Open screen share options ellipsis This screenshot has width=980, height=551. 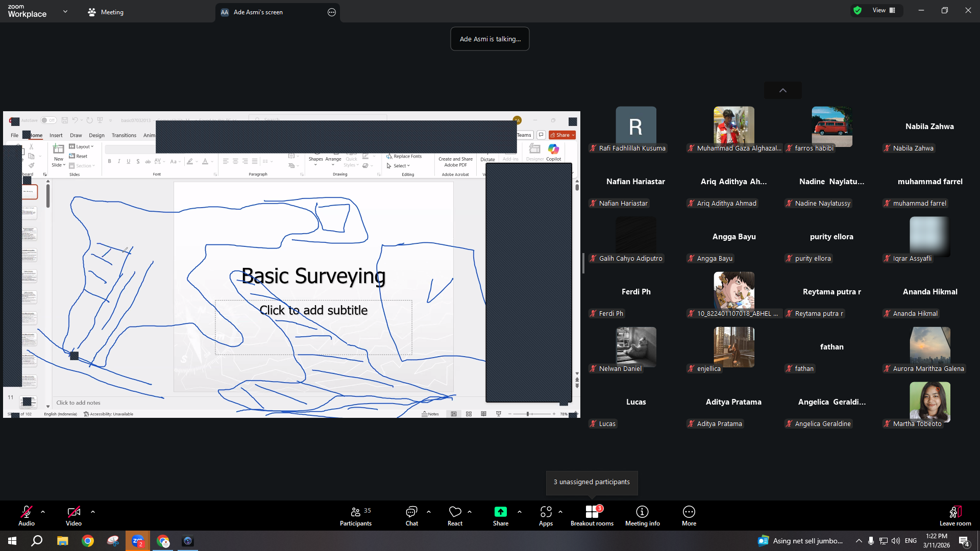point(332,12)
